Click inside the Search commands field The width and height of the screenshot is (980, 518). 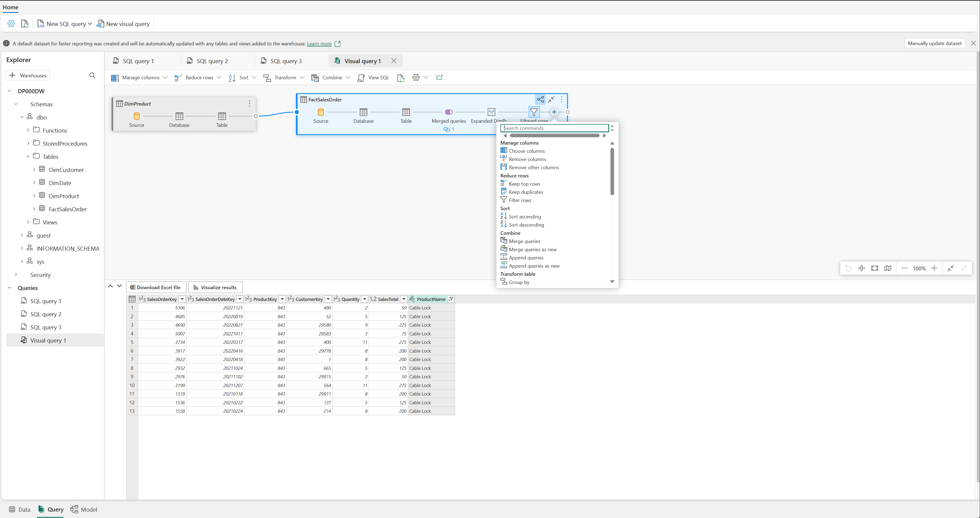click(x=555, y=128)
